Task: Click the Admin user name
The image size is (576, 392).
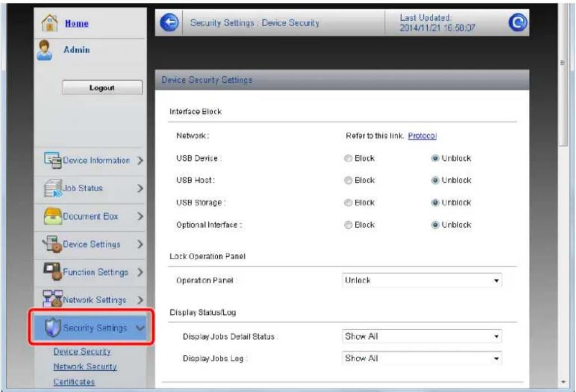Action: (x=76, y=50)
